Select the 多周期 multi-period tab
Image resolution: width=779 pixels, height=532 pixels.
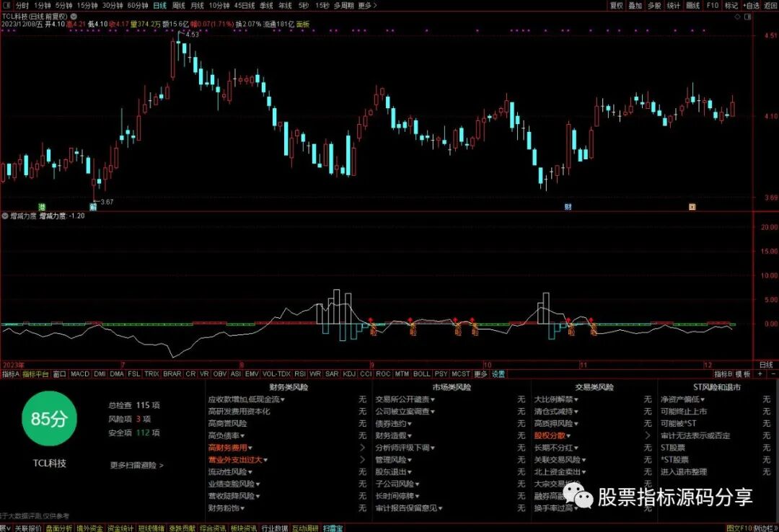[x=344, y=6]
